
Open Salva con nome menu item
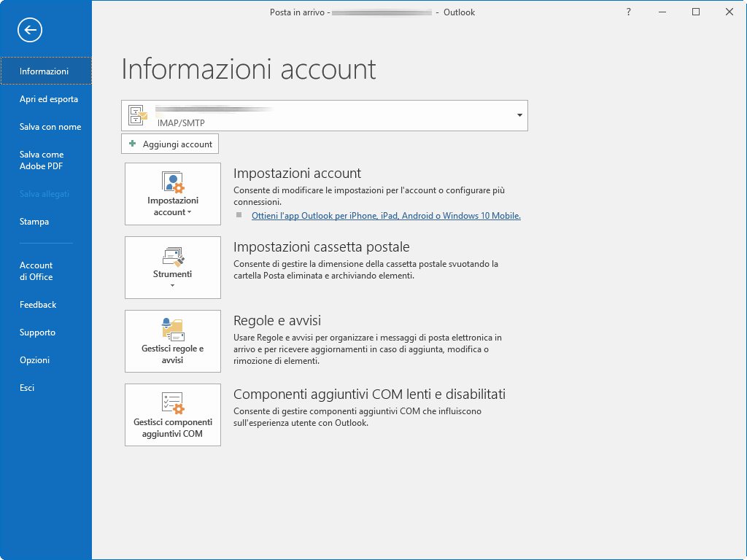pos(50,127)
